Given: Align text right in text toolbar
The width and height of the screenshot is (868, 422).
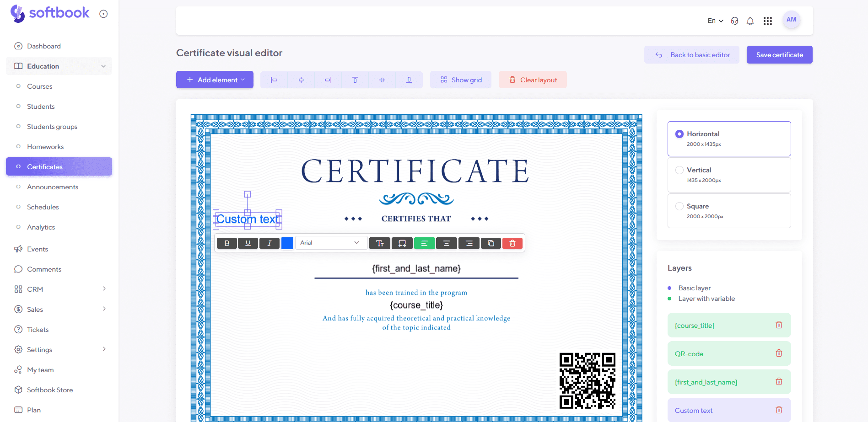Looking at the screenshot, I should (469, 243).
